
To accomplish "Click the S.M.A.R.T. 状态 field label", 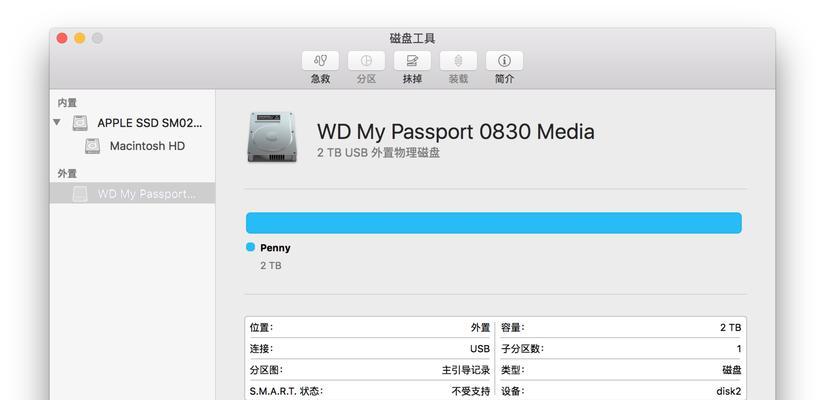I will pos(286,391).
